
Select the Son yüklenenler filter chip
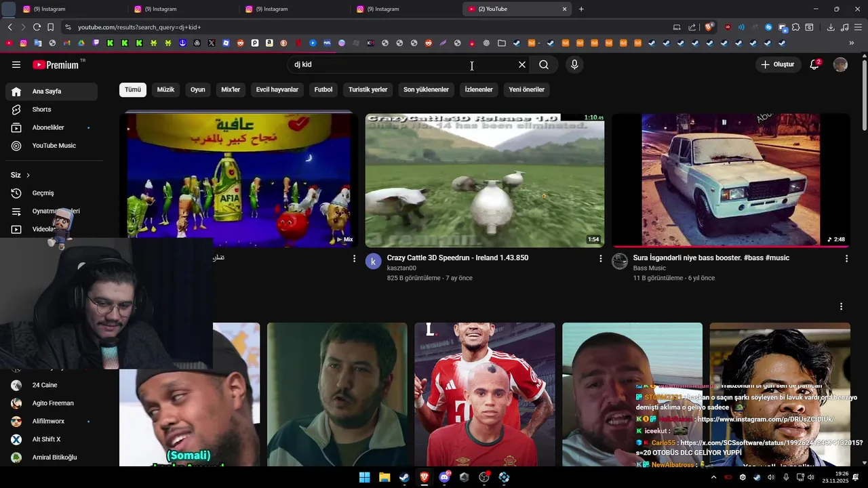coord(426,89)
